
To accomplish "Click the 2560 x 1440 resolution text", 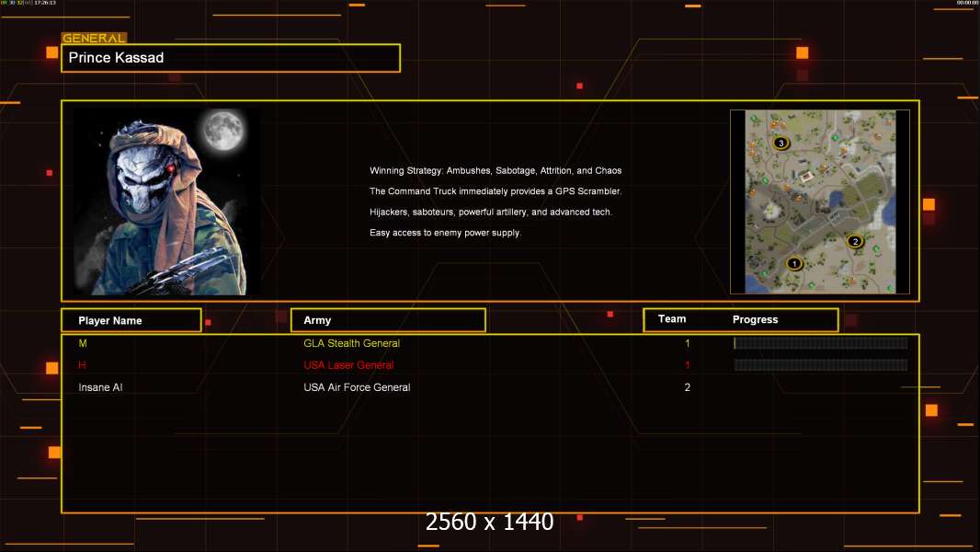I will point(489,522).
